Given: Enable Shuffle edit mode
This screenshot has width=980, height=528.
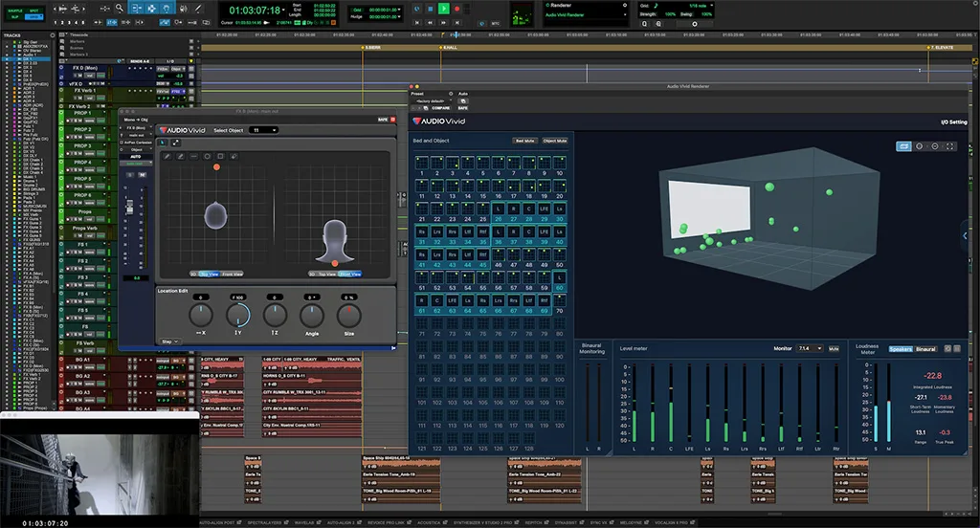Looking at the screenshot, I should click(15, 11).
